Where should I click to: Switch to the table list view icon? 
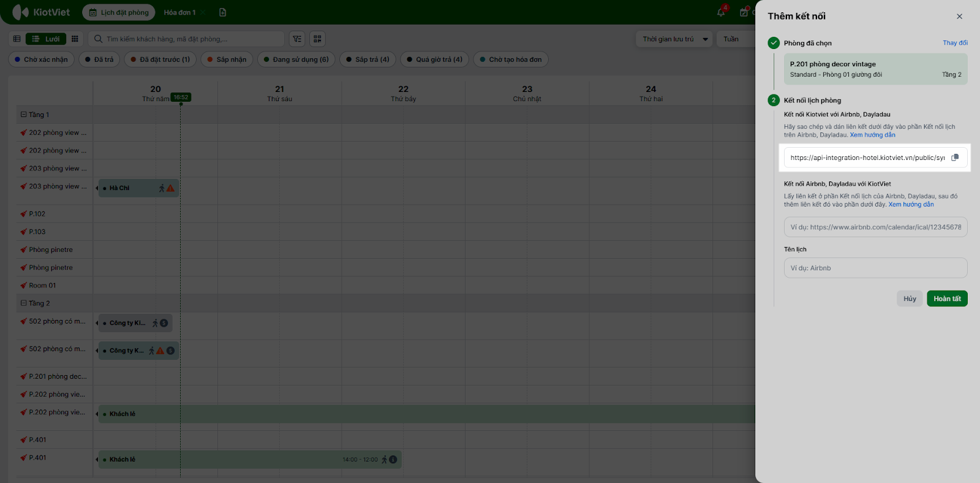tap(17, 39)
